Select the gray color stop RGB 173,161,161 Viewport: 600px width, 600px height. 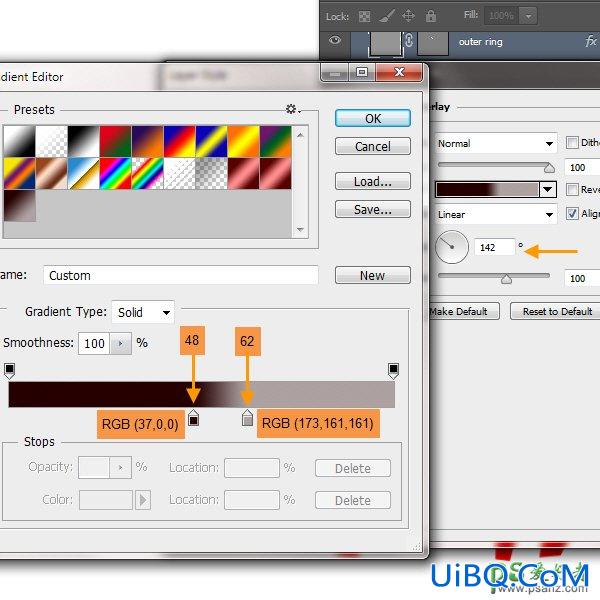click(248, 418)
